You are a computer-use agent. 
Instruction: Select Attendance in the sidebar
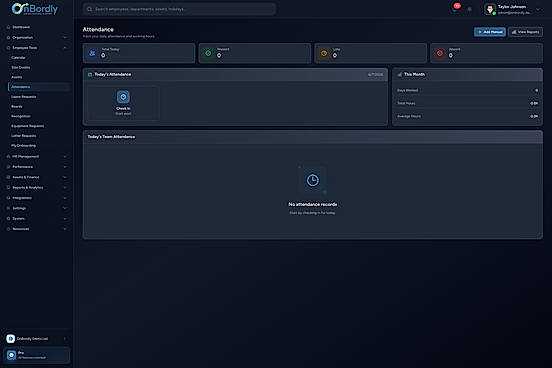pos(39,87)
